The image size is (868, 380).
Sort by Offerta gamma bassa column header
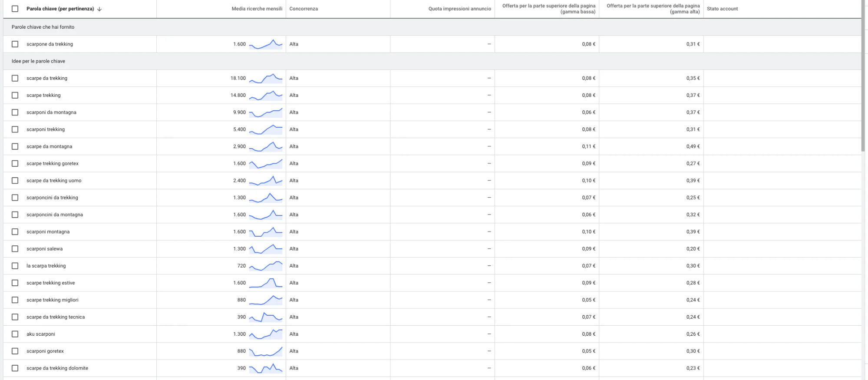(549, 9)
